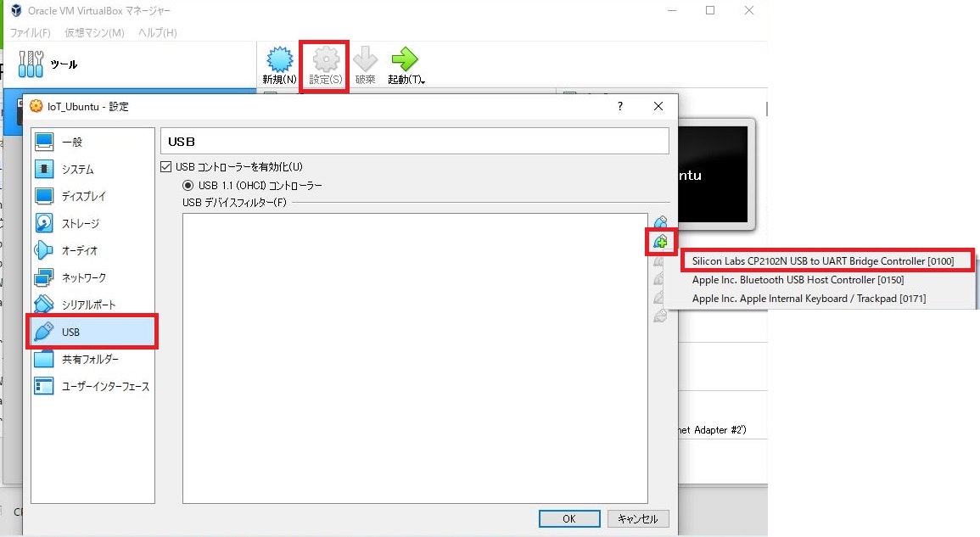Open the ユーザーインターフェース settings category
Screen dimensions: 980x537
[x=92, y=386]
